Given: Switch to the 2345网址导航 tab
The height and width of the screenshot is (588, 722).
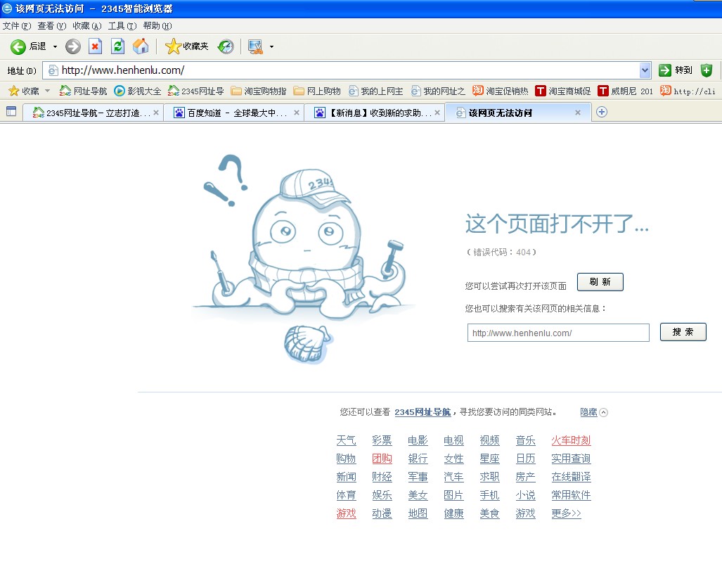Looking at the screenshot, I should [91, 113].
